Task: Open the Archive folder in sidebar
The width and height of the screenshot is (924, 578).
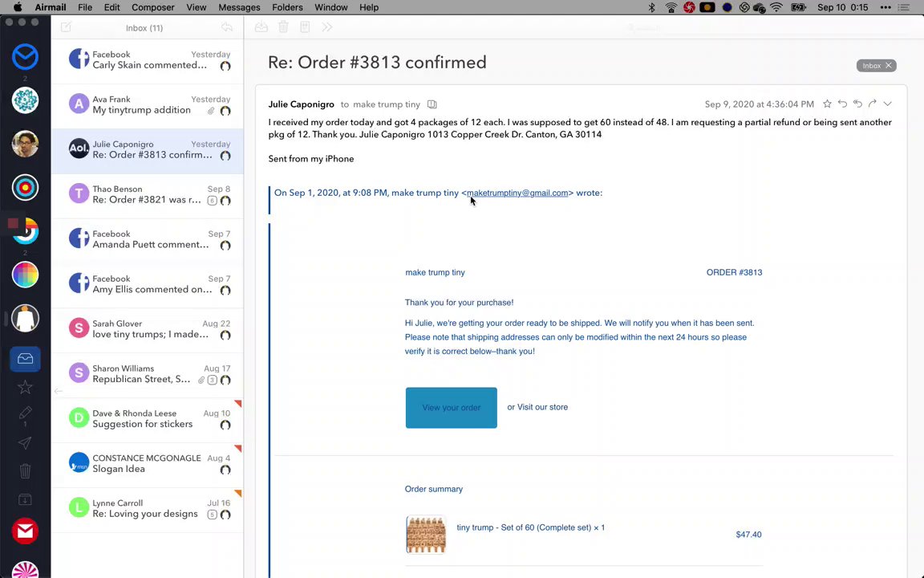Action: 25,499
